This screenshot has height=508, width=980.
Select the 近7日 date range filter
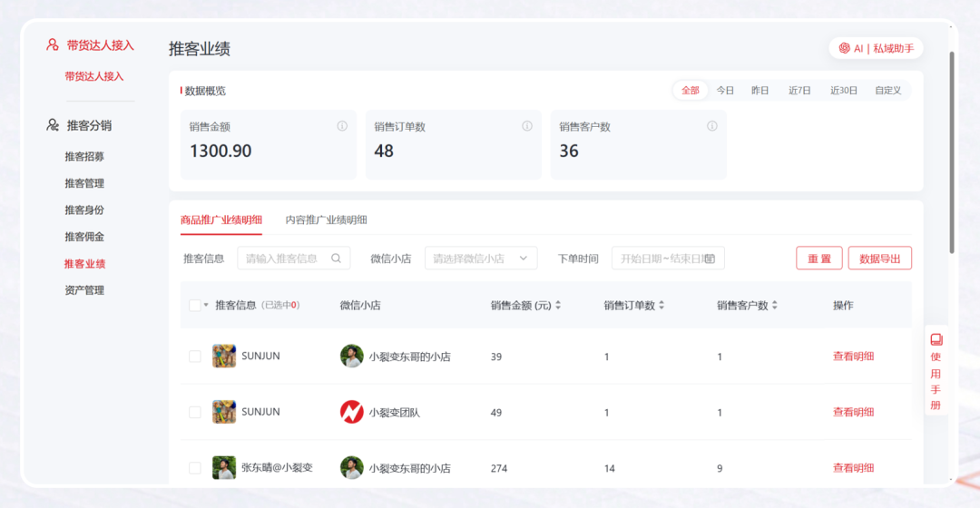[x=799, y=91]
